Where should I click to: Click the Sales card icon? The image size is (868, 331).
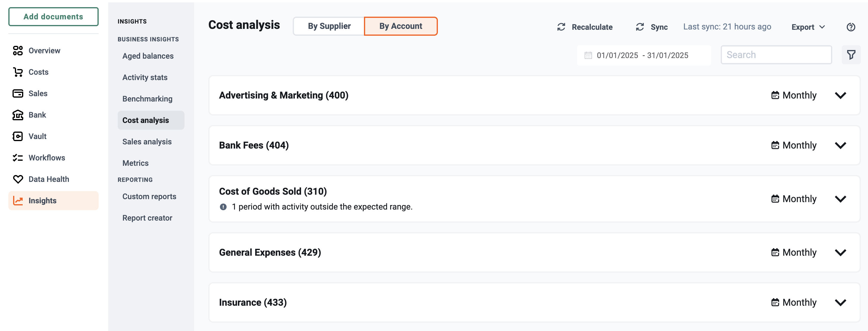[18, 93]
